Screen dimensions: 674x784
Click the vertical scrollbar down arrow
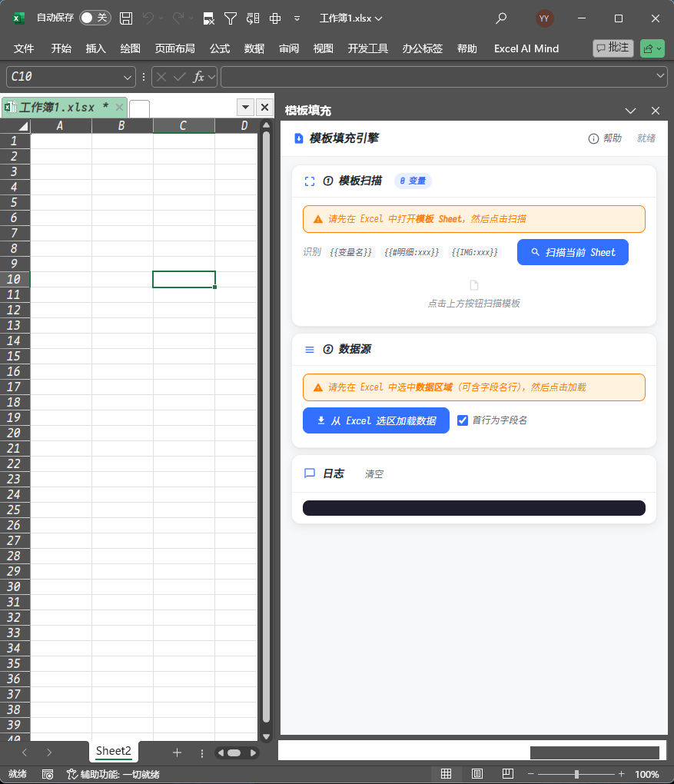click(267, 736)
